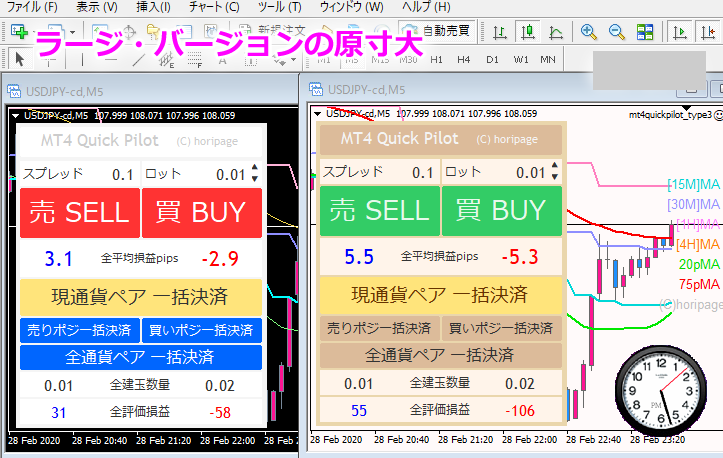Image resolution: width=723 pixels, height=458 pixels.
Task: Open the ウィンドウ (W) menu
Action: click(351, 7)
